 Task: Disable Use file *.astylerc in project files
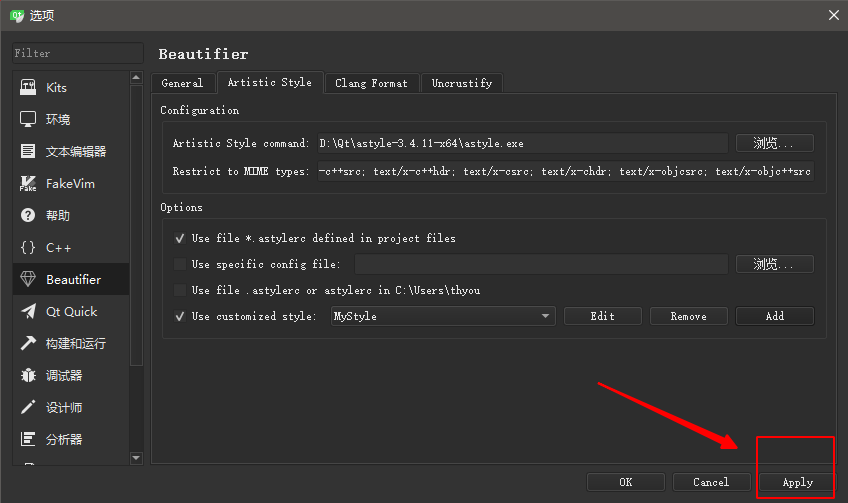pyautogui.click(x=180, y=239)
